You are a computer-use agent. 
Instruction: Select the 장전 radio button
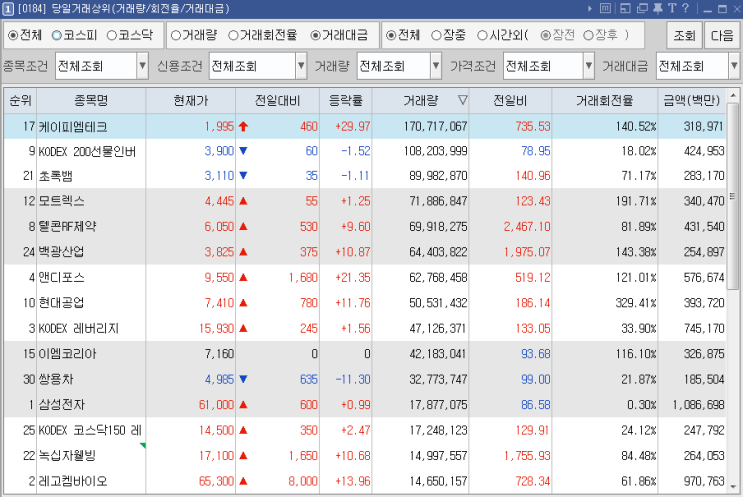[545, 35]
